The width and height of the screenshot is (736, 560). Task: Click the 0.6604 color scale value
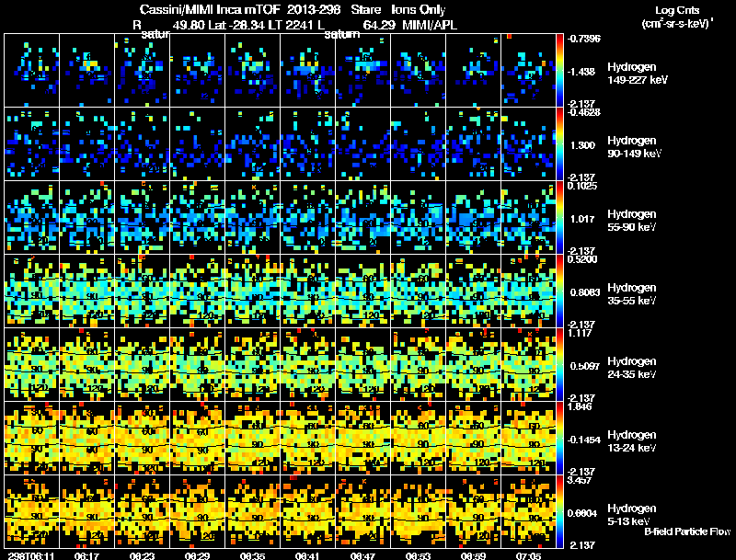[582, 514]
